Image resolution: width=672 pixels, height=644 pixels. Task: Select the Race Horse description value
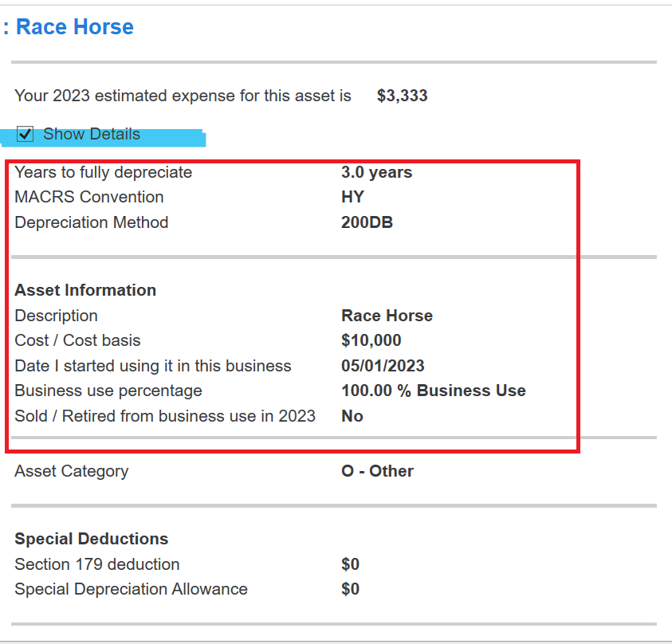387,316
